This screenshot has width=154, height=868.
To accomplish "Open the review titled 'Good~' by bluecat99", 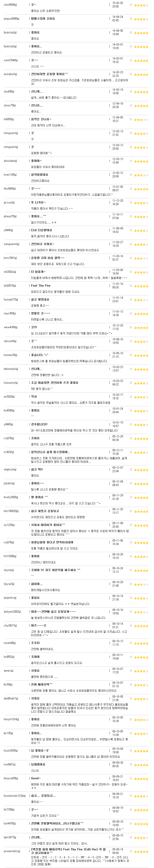I will pos(36,778).
